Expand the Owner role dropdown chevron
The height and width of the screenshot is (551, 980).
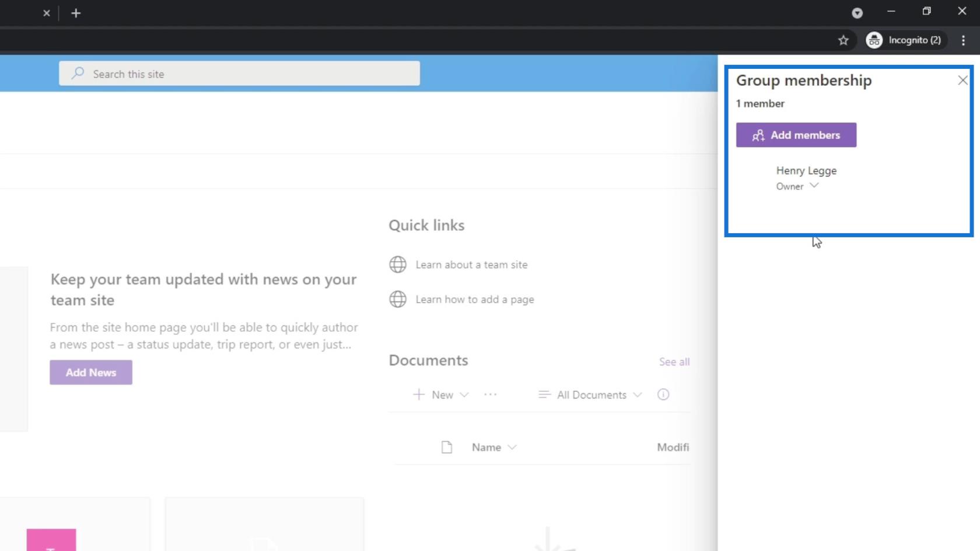click(x=814, y=185)
